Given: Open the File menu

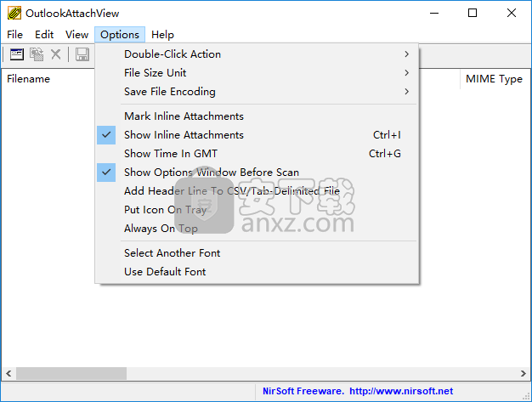Looking at the screenshot, I should (x=15, y=35).
